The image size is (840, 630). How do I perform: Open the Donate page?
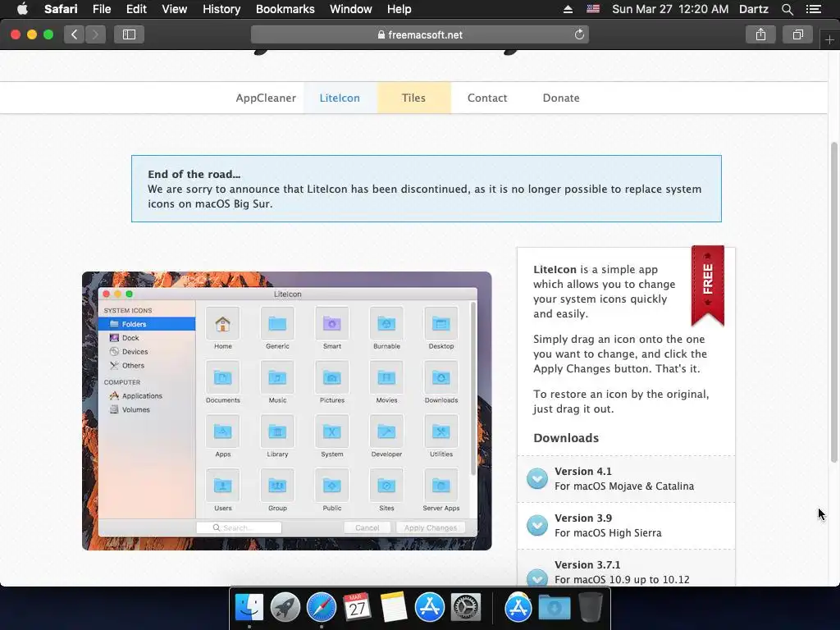pos(561,98)
